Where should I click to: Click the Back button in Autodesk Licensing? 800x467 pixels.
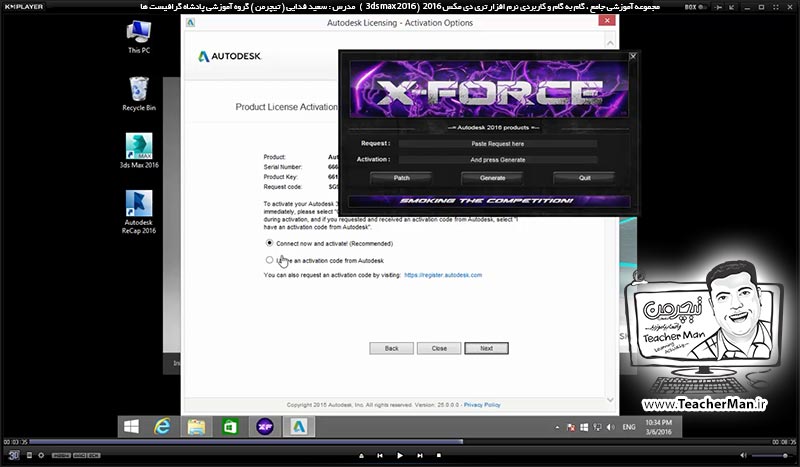391,348
